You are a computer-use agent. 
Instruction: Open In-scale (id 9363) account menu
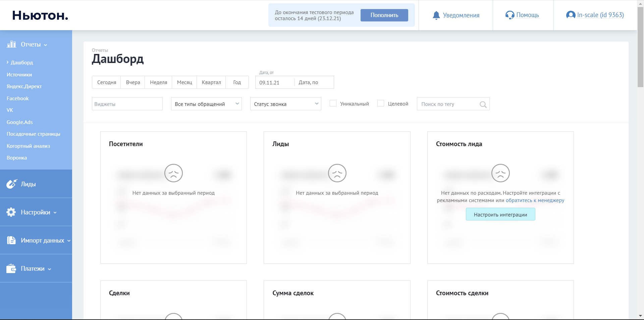coord(595,15)
